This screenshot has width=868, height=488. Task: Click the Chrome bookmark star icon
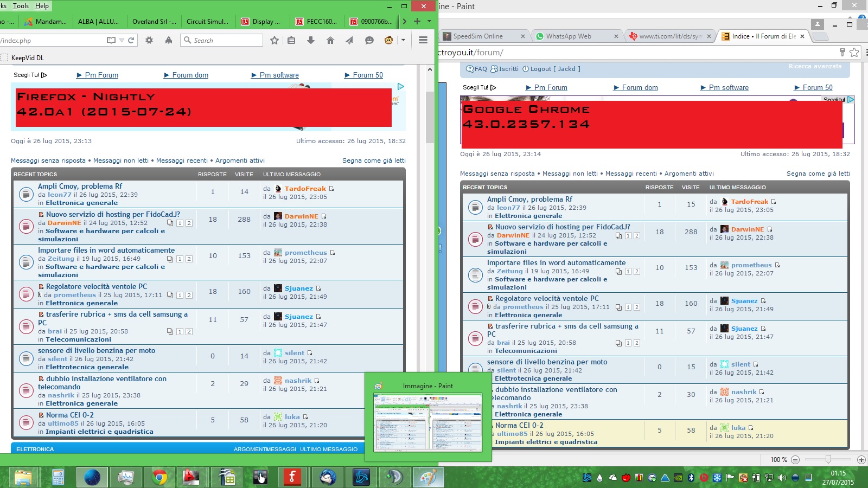854,53
